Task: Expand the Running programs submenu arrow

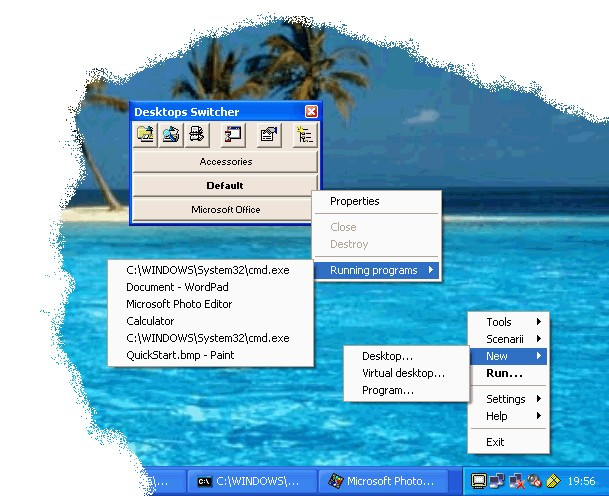Action: (431, 270)
